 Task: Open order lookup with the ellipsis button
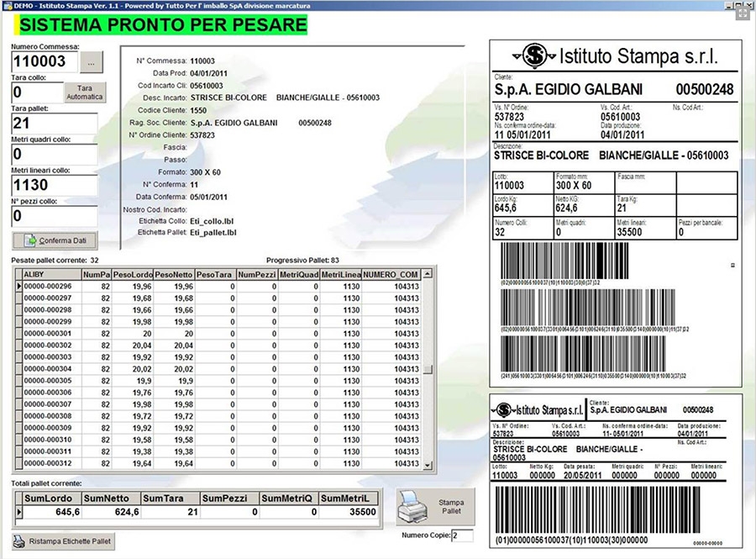pos(92,61)
